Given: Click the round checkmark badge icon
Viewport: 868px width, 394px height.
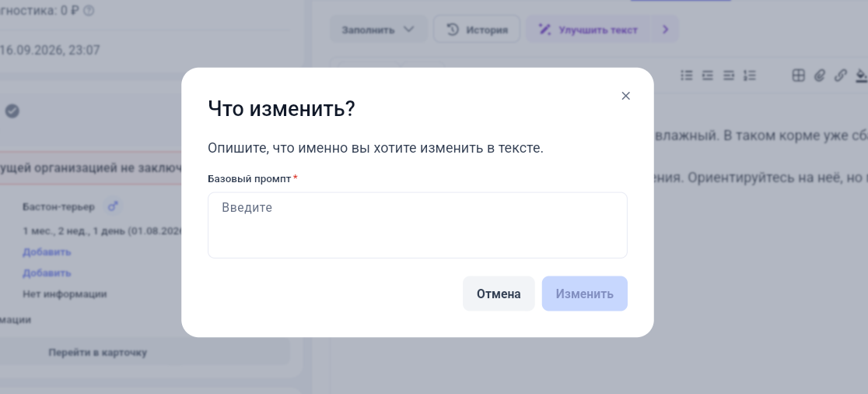Looking at the screenshot, I should [12, 111].
